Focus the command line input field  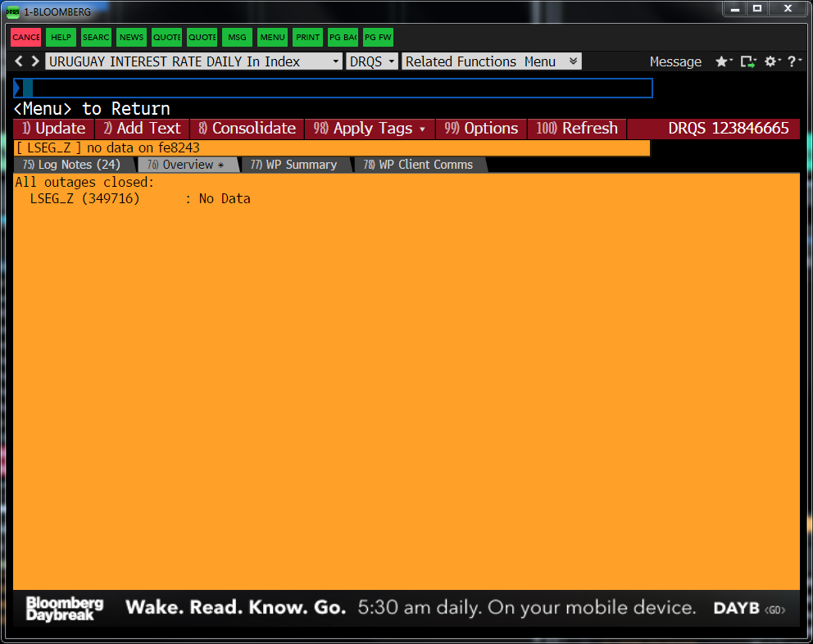(x=333, y=88)
